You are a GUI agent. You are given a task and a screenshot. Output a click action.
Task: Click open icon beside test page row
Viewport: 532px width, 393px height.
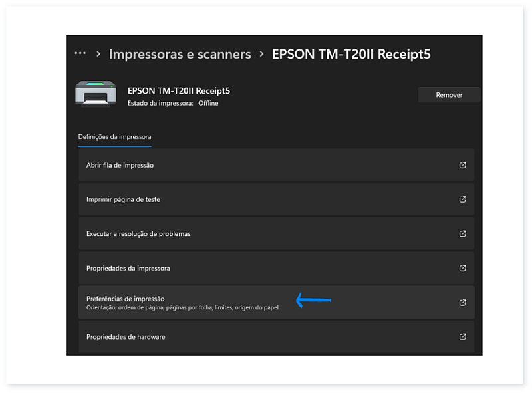463,199
